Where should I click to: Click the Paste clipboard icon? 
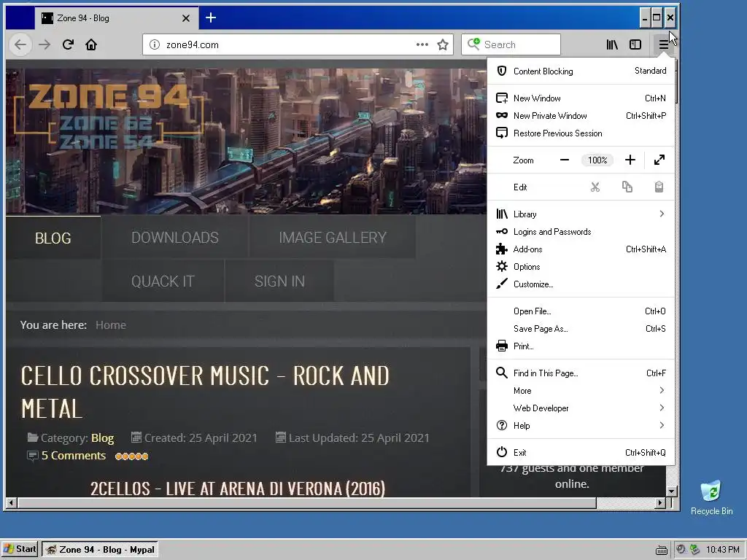pyautogui.click(x=659, y=187)
